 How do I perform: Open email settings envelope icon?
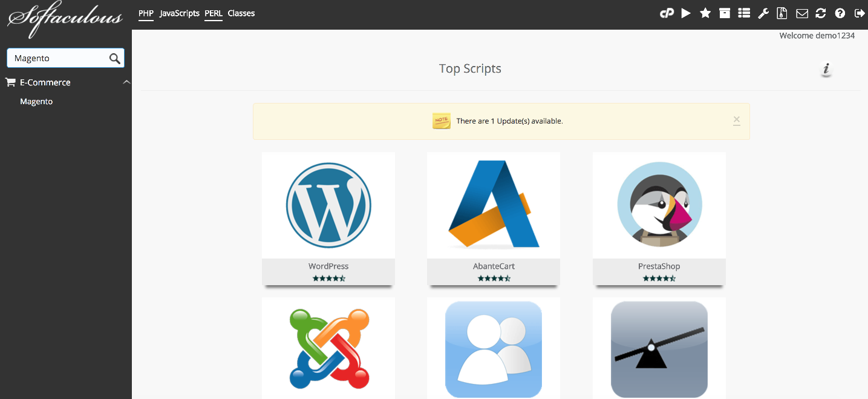pos(802,13)
